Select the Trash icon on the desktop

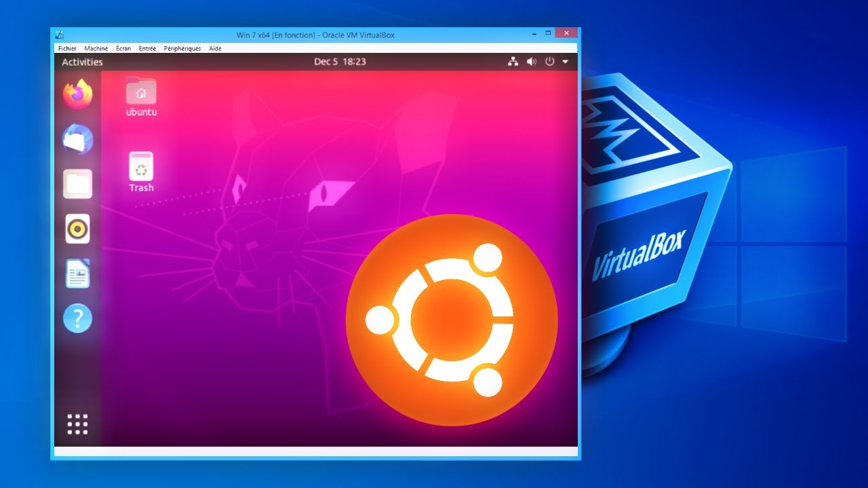[141, 171]
